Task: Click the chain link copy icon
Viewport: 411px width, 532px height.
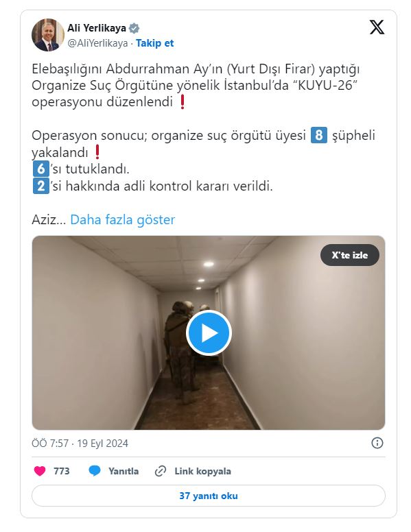Action: click(161, 471)
